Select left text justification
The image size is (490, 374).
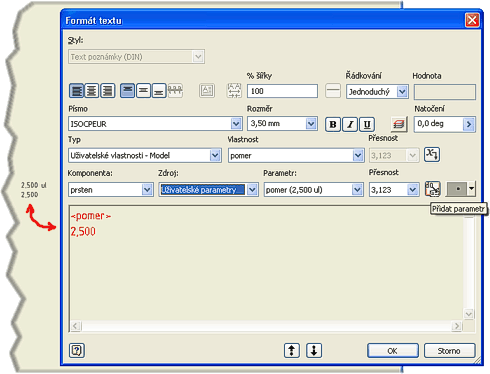[76, 91]
